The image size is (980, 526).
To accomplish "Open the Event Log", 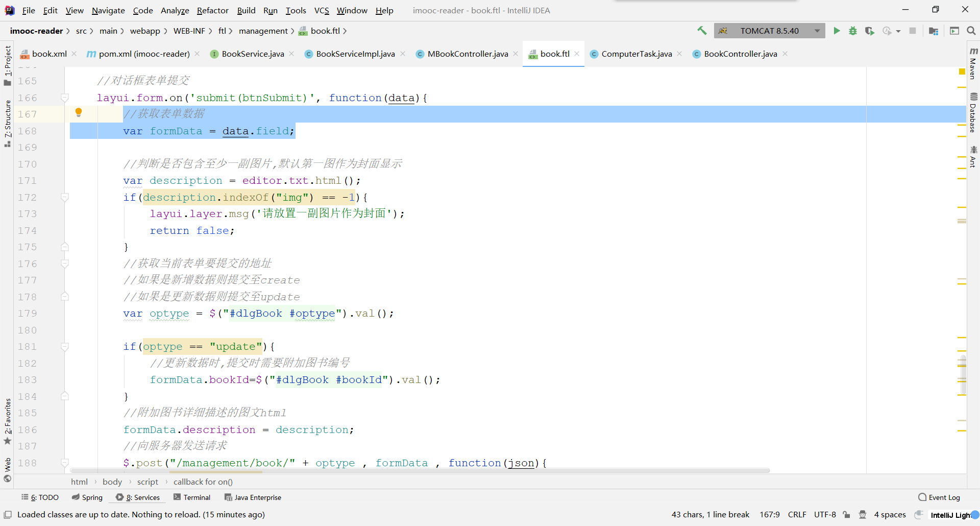I will click(939, 497).
